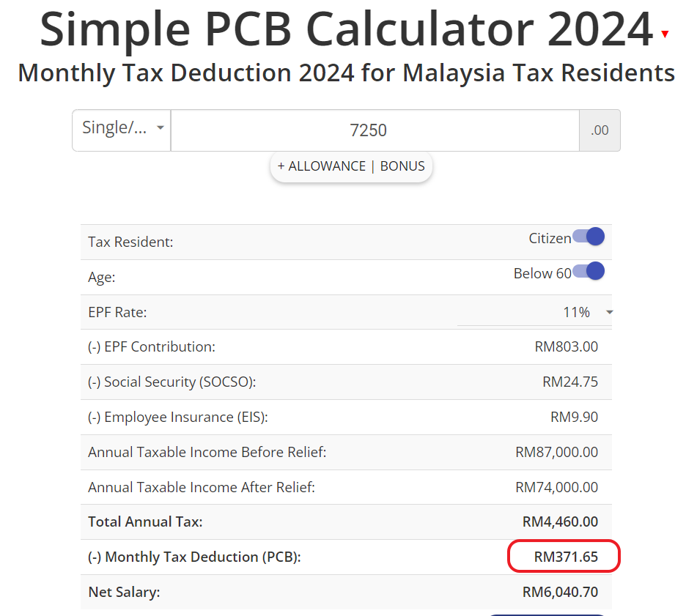Click the Net Salary RM6,040.70 amount
686x616 pixels.
click(x=560, y=592)
